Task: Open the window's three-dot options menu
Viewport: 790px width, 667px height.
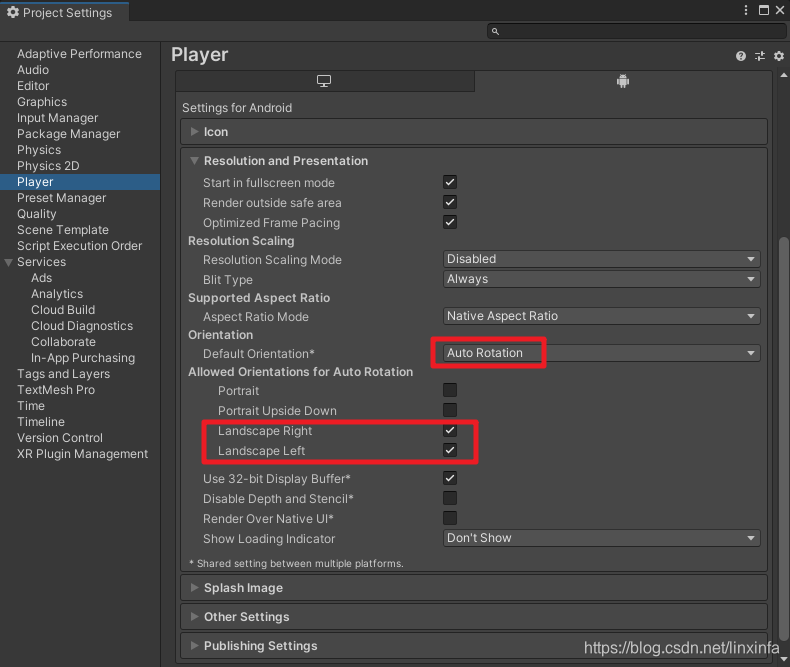Action: [x=746, y=10]
